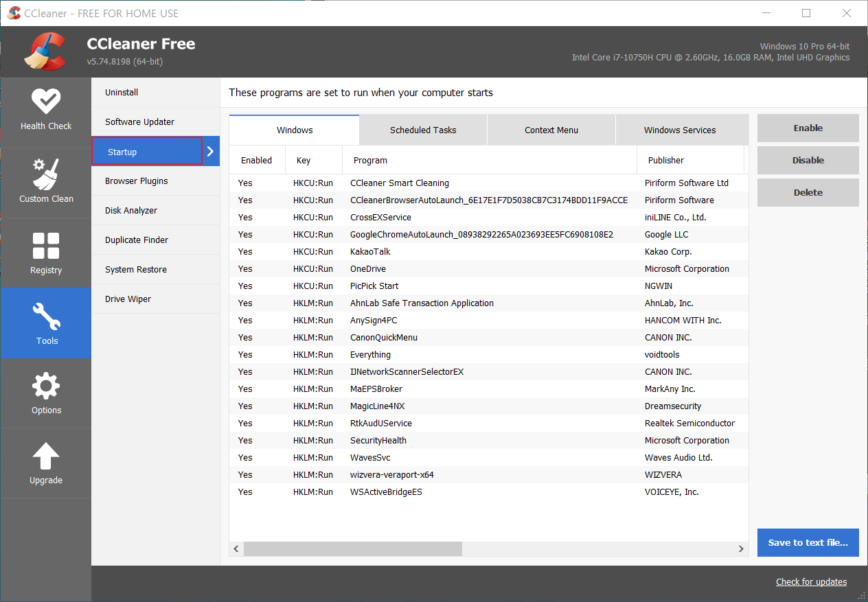
Task: Select the MagicLine4NX entry
Action: (x=489, y=406)
